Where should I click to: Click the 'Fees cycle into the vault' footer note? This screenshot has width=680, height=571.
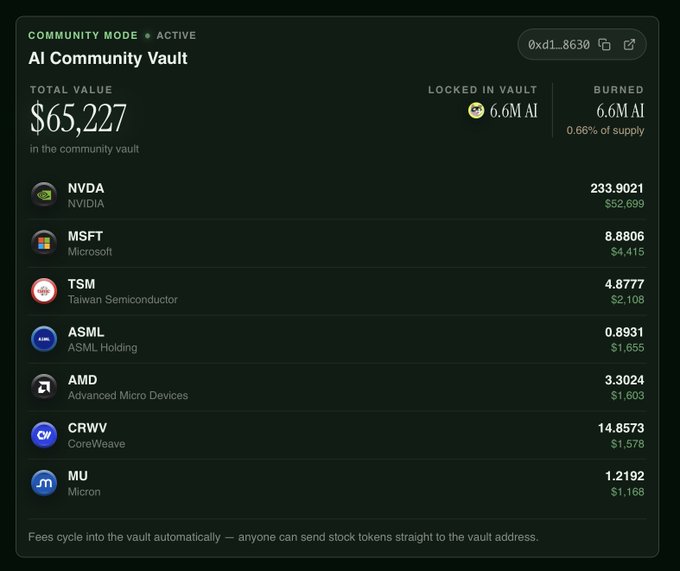pos(283,537)
